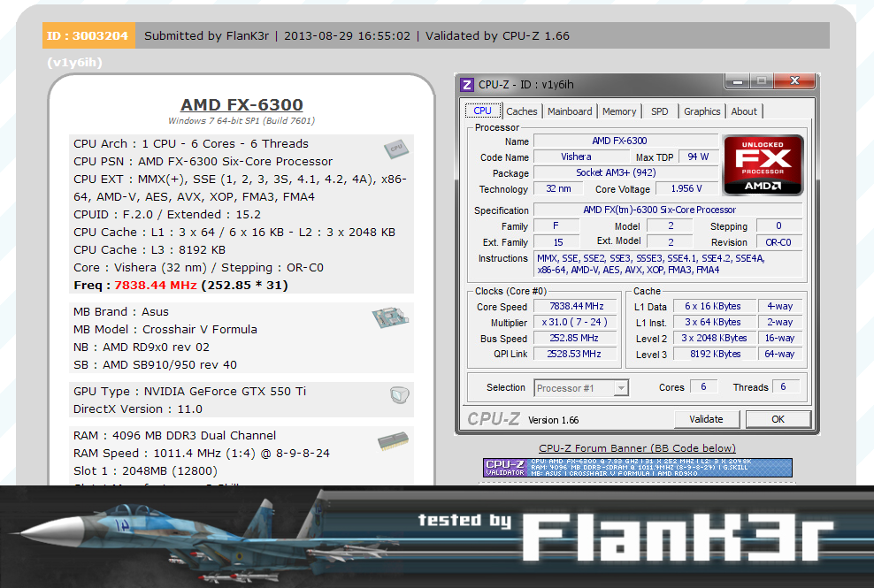
Task: Go to the Graphics tab
Action: (x=702, y=111)
